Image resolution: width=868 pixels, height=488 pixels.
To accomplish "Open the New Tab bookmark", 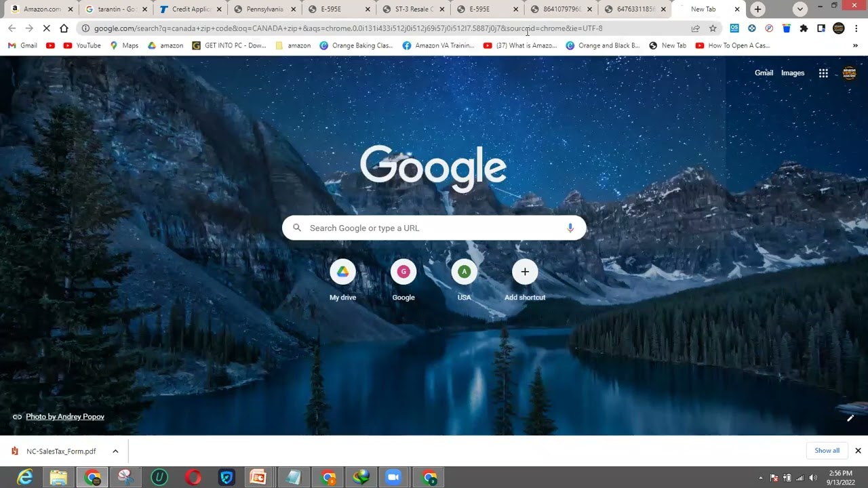I will click(667, 45).
